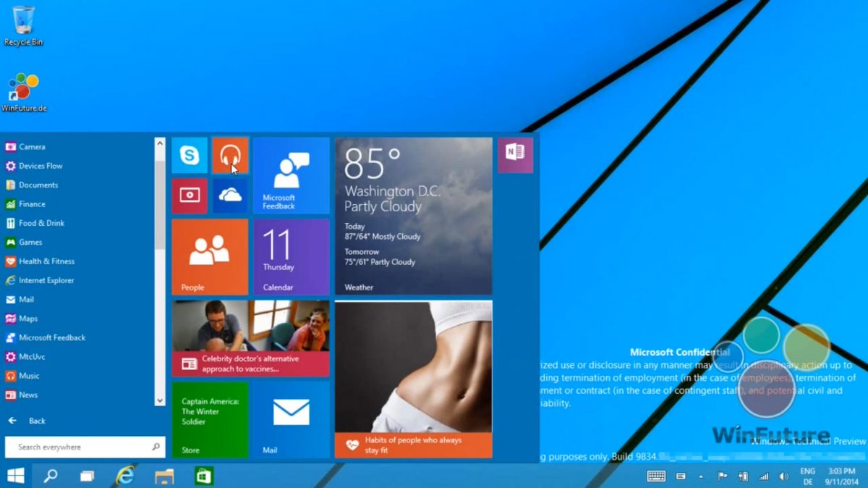
Task: Toggle the touch keyboard in the taskbar
Action: (655, 476)
